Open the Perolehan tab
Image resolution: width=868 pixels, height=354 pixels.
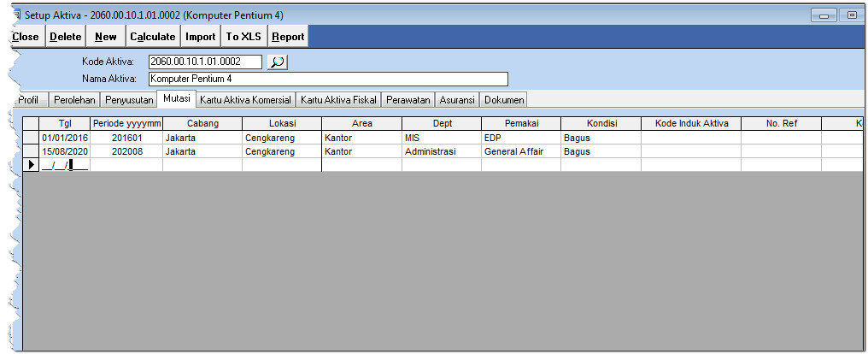click(74, 100)
